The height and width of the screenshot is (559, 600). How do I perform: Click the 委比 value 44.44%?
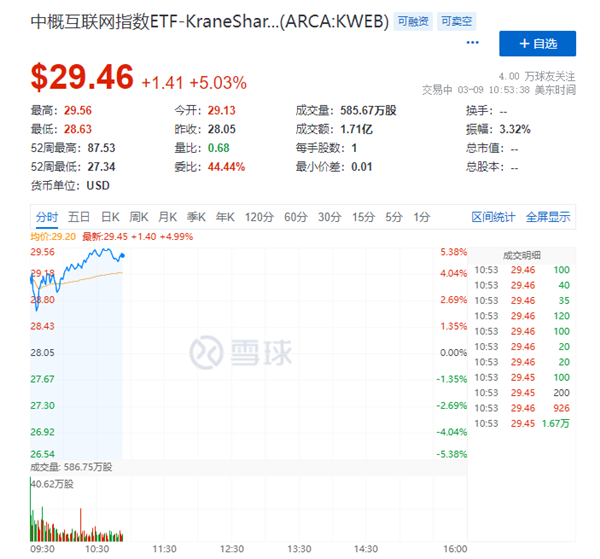click(x=226, y=167)
